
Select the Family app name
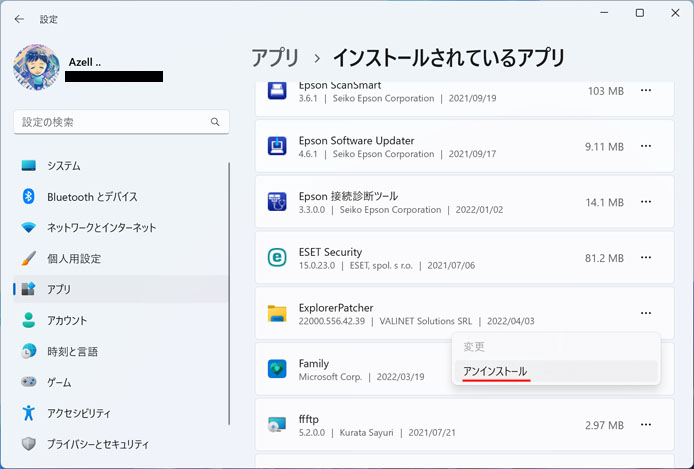point(314,364)
